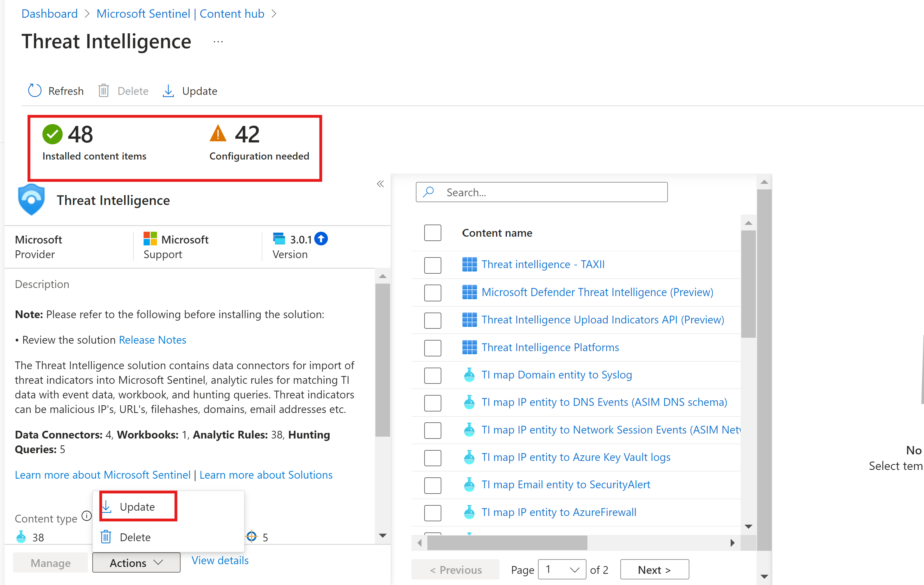
Task: Click the hunting queries target icon near 5
Action: click(x=251, y=536)
